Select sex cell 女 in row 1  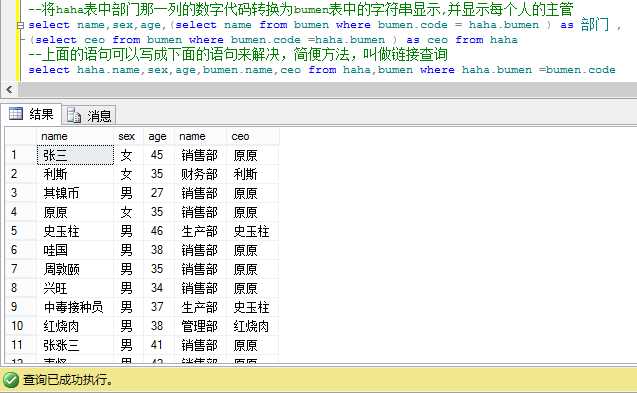(x=128, y=155)
